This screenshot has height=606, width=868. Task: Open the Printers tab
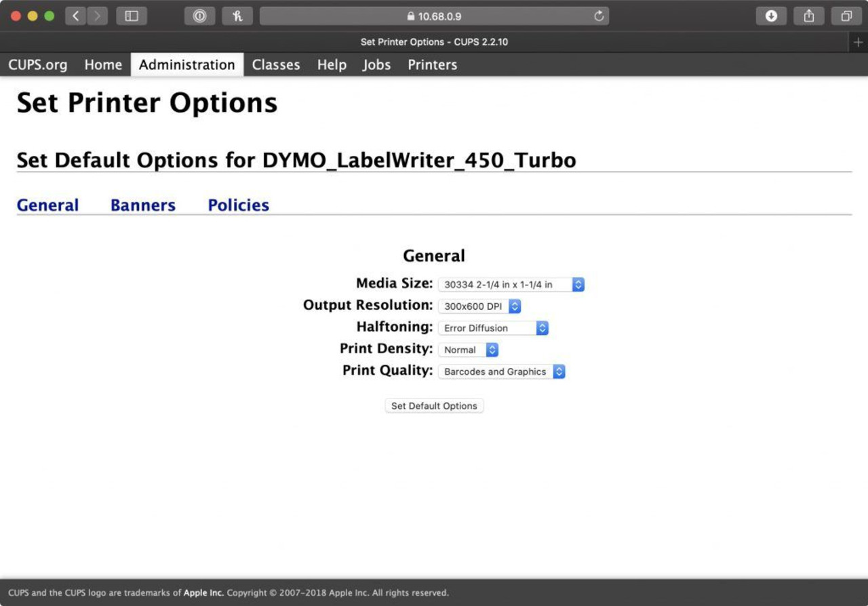point(433,64)
